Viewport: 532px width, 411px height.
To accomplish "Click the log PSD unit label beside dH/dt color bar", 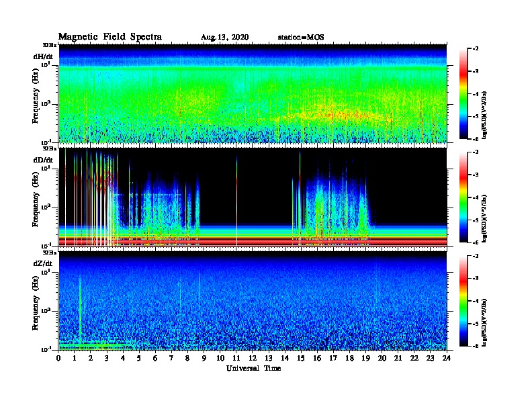I will point(484,115).
